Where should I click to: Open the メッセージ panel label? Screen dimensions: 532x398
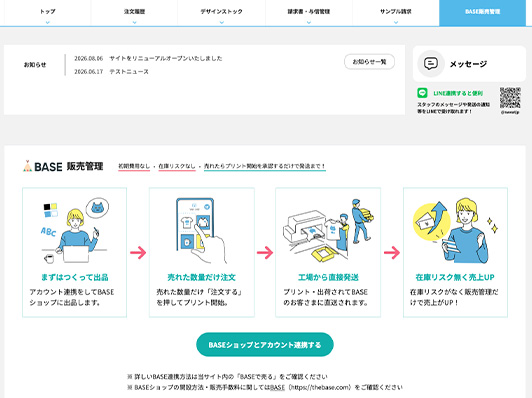point(468,64)
